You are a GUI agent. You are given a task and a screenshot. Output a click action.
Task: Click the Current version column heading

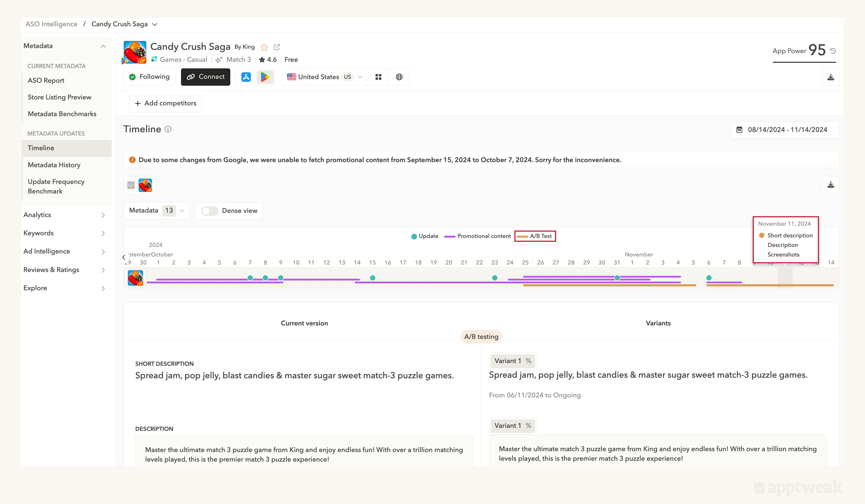pyautogui.click(x=304, y=323)
